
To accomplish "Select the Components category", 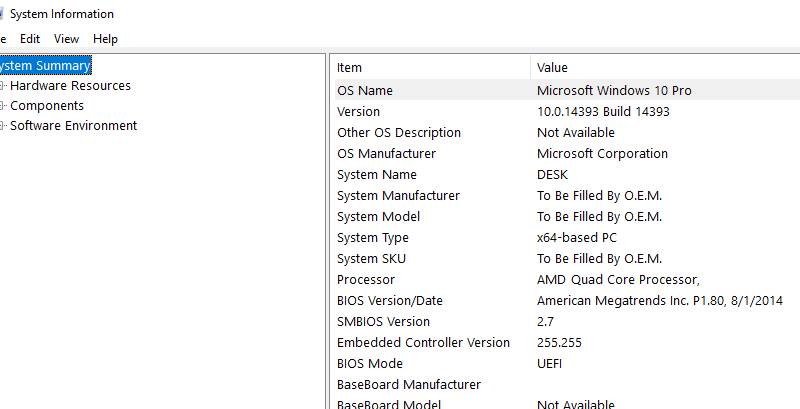I will (x=47, y=106).
